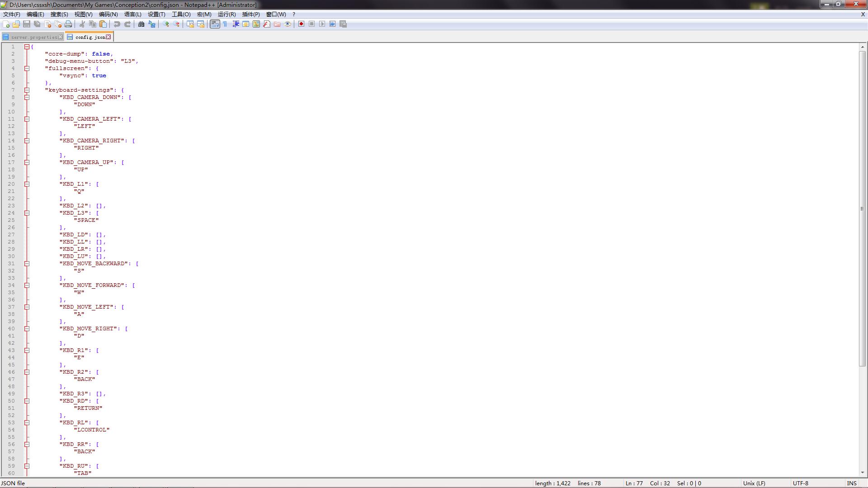
Task: Collapse the KBD_MOVE_FORWARD fold marker
Action: [27, 285]
